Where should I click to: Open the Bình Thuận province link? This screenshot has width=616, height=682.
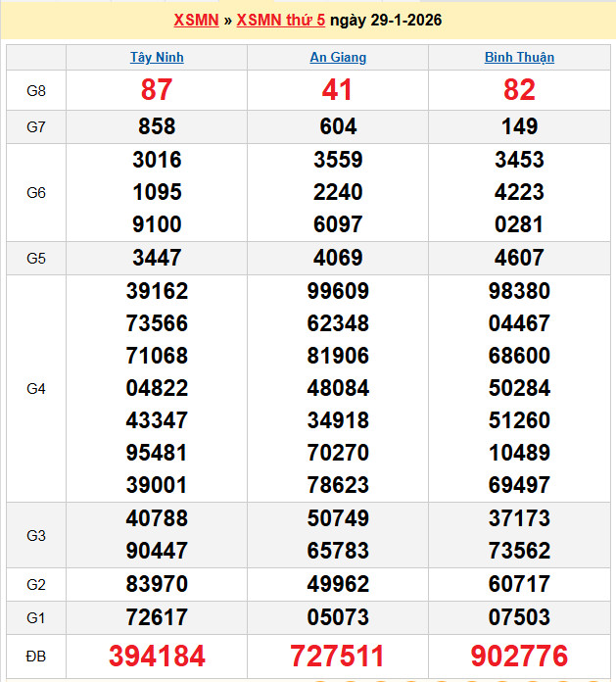point(519,57)
